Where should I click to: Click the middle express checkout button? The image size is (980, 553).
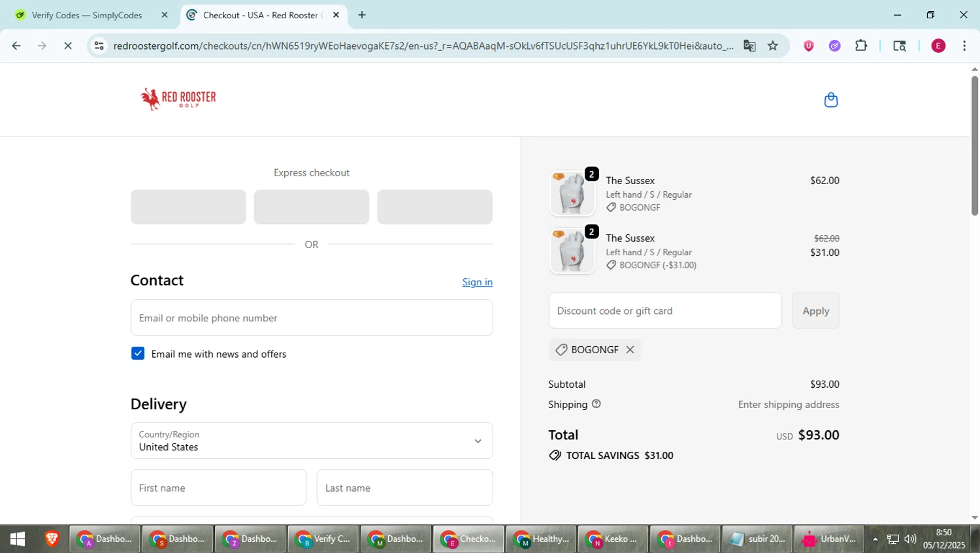pos(312,207)
